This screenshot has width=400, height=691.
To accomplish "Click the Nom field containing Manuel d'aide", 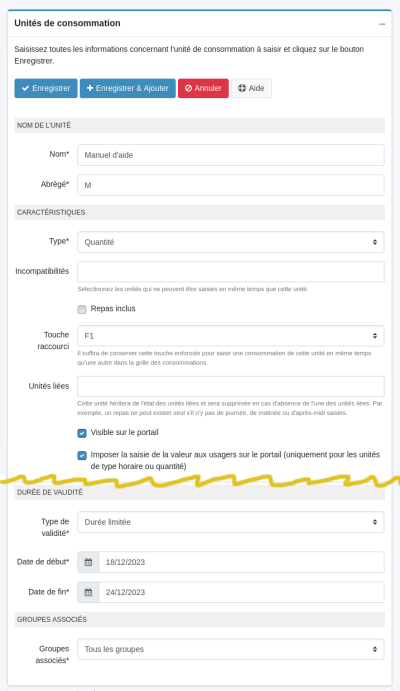I will [x=231, y=155].
